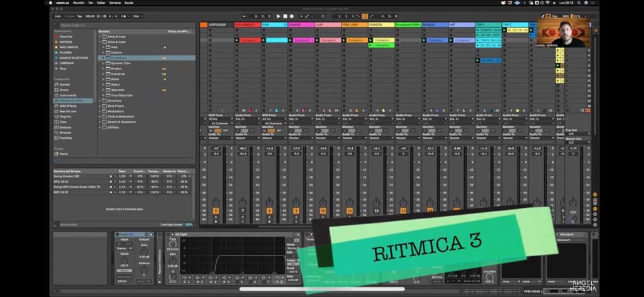The height and width of the screenshot is (297, 644).
Task: Adjust the Utility Width knob
Action: click(124, 261)
